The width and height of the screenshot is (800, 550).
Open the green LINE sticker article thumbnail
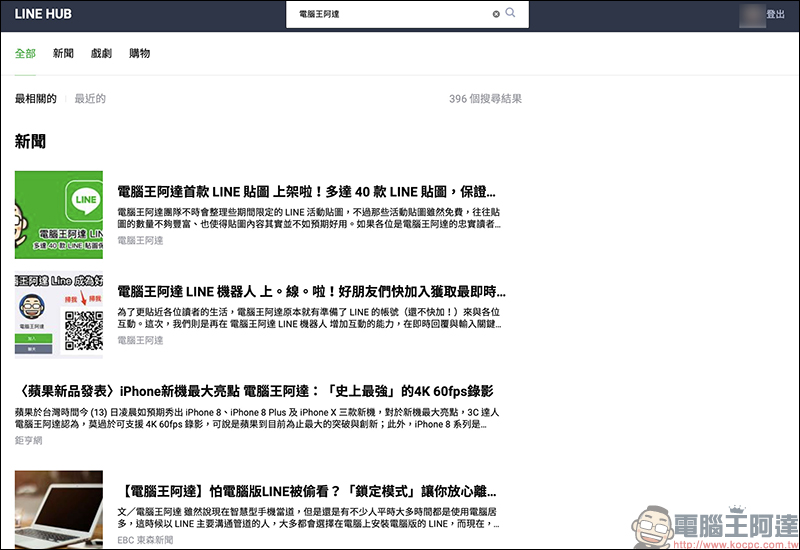[59, 215]
